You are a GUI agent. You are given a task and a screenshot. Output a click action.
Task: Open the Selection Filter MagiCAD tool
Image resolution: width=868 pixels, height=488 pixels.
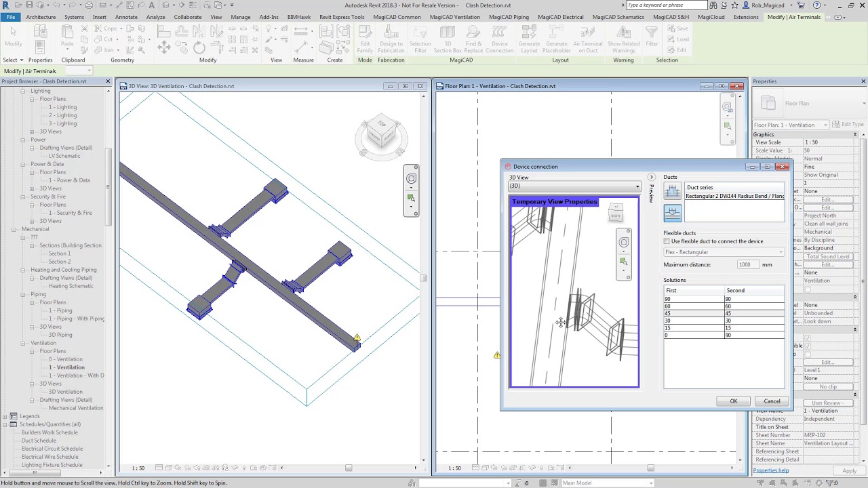pyautogui.click(x=420, y=39)
